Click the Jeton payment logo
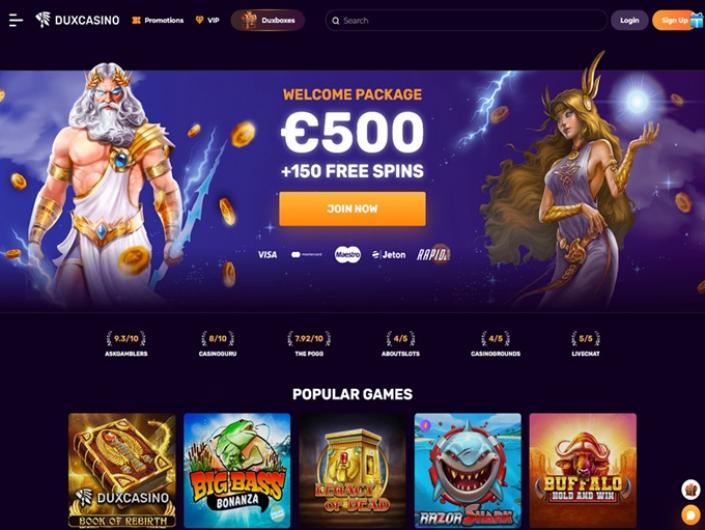This screenshot has height=530, width=705. click(389, 254)
